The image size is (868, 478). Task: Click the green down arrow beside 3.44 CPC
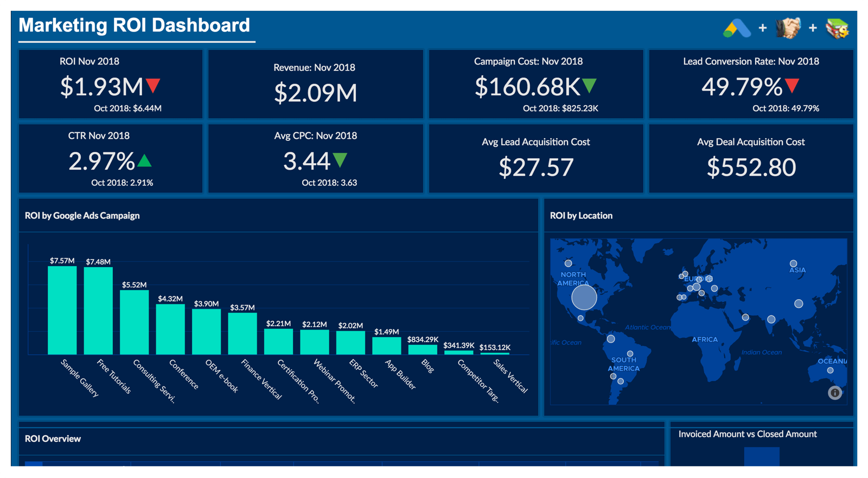340,160
